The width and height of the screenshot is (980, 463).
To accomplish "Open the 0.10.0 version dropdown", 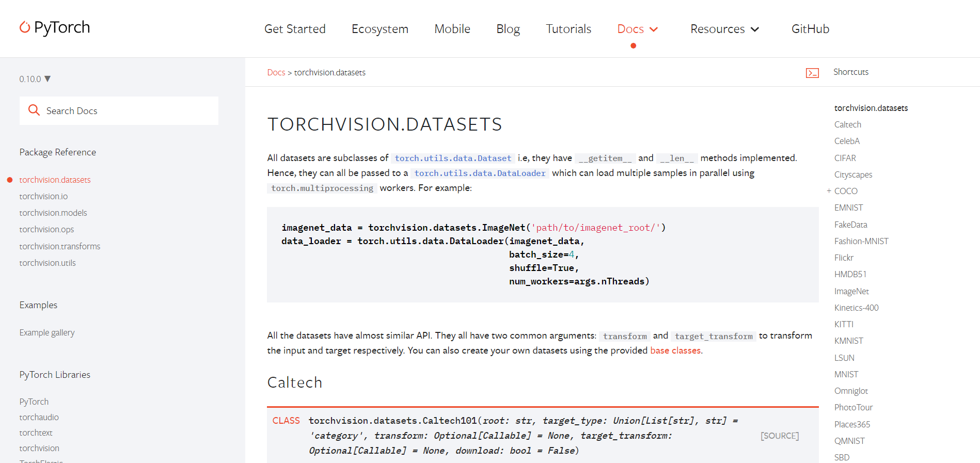I will click(x=35, y=79).
